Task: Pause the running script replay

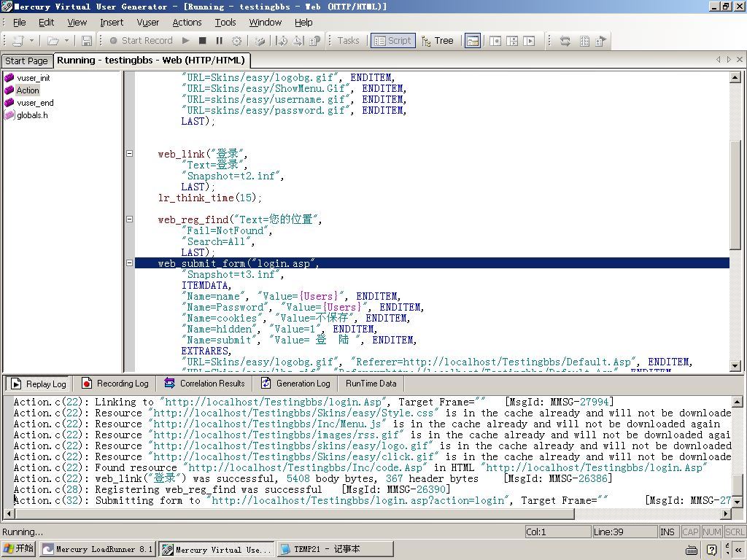Action: [219, 41]
